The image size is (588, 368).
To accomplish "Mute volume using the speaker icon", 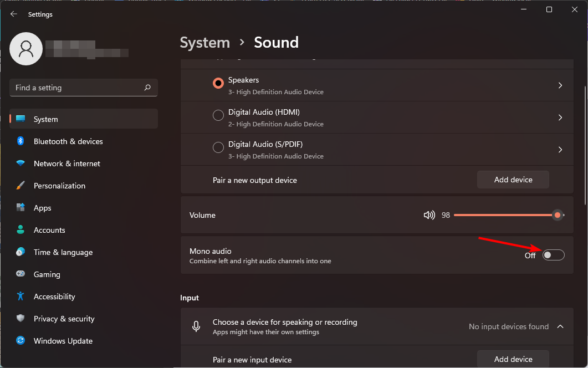I will (x=429, y=215).
